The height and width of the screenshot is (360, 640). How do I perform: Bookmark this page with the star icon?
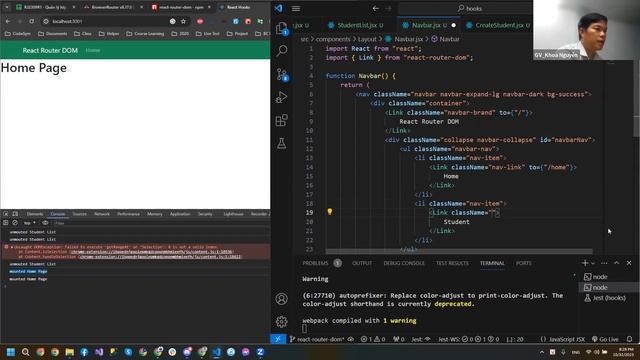183,21
